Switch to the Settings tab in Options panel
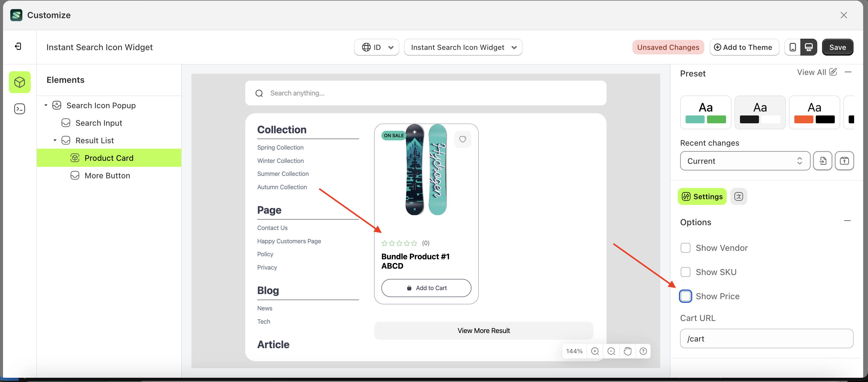 click(702, 196)
